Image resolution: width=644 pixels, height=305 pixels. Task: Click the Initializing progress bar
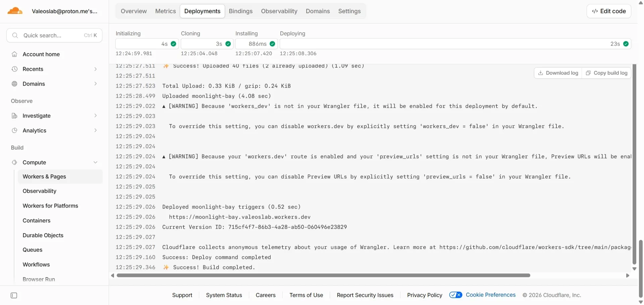[x=147, y=44]
